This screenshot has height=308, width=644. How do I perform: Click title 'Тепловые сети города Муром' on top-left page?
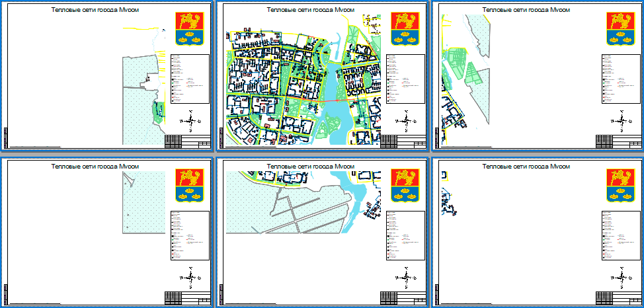pyautogui.click(x=99, y=11)
